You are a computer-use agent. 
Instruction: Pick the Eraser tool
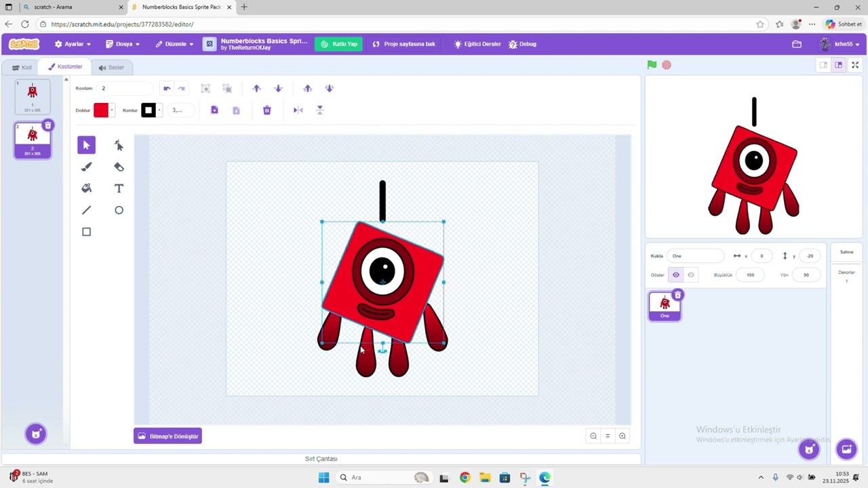coord(119,167)
